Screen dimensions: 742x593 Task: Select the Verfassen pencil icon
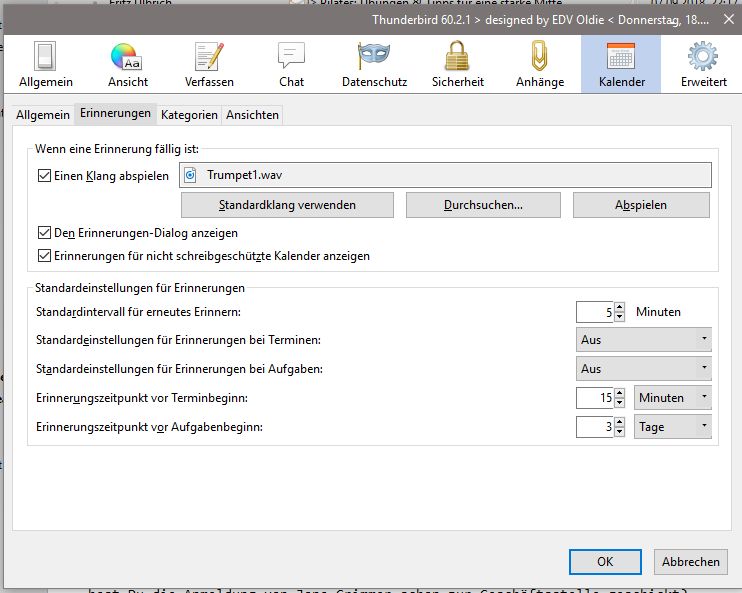click(x=209, y=62)
